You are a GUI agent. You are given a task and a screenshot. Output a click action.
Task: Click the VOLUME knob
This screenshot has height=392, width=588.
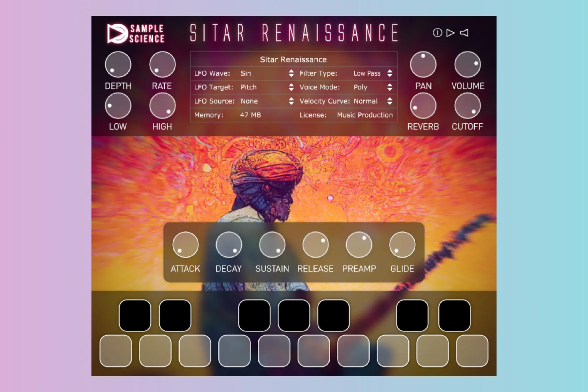click(467, 65)
